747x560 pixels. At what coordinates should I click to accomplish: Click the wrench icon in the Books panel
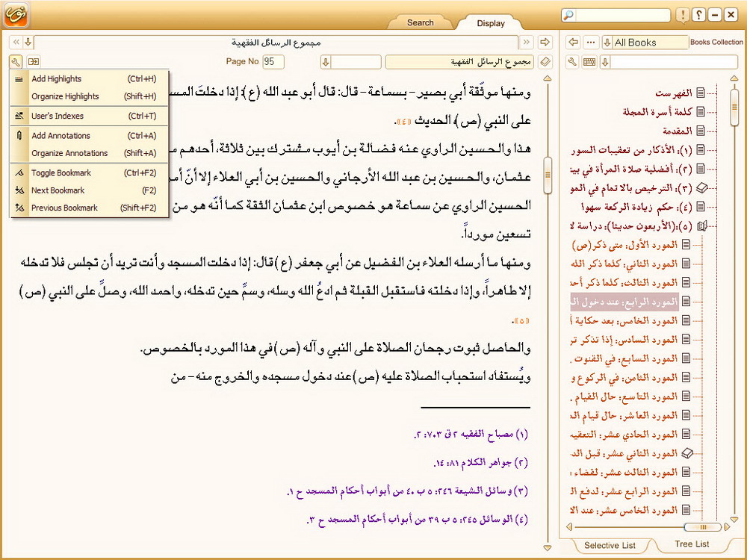(573, 61)
